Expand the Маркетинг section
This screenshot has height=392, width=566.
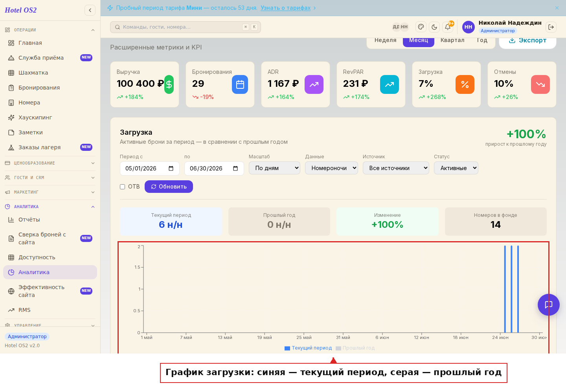pos(50,192)
